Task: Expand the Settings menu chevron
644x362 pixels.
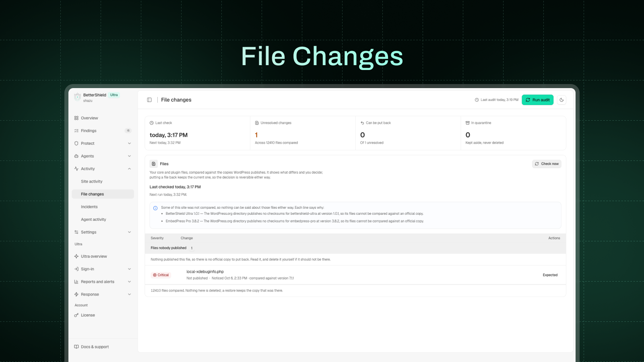Action: [x=130, y=232]
